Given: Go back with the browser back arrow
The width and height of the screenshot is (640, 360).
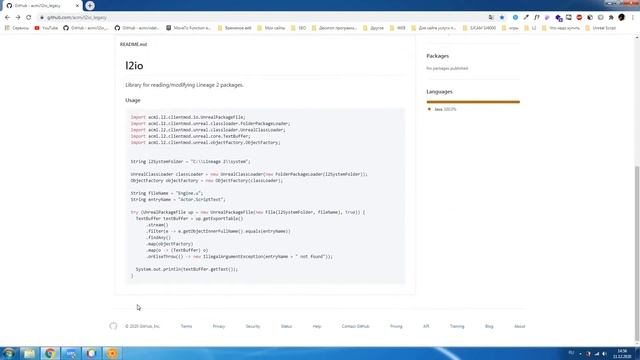Looking at the screenshot, I should 7,18.
